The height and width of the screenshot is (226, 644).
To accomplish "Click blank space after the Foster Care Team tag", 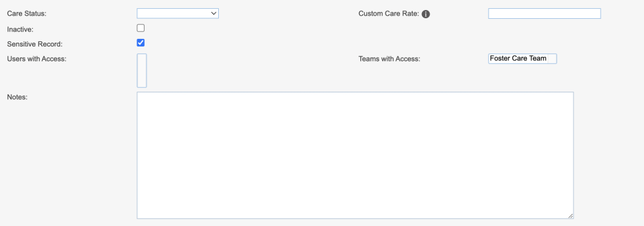I will tap(552, 58).
